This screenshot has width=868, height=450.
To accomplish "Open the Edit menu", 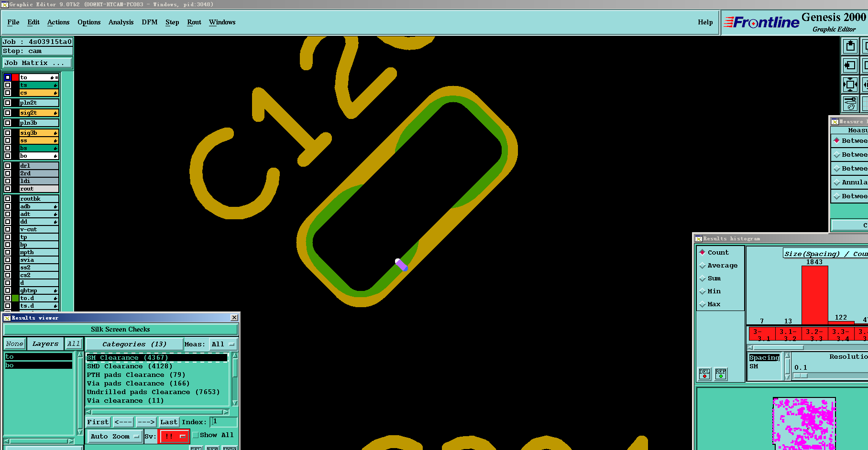I will pyautogui.click(x=33, y=22).
